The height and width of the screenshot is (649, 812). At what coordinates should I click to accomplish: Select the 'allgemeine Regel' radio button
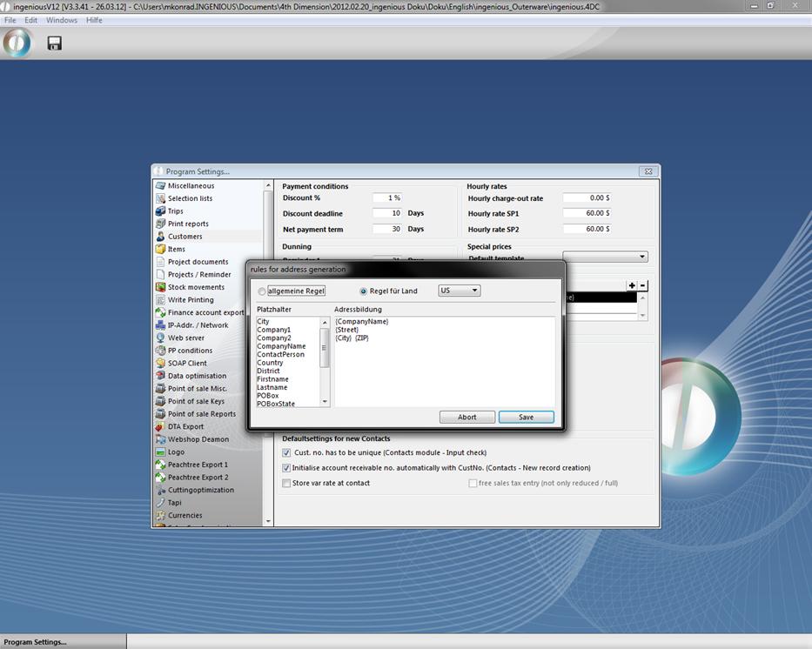[x=262, y=291]
